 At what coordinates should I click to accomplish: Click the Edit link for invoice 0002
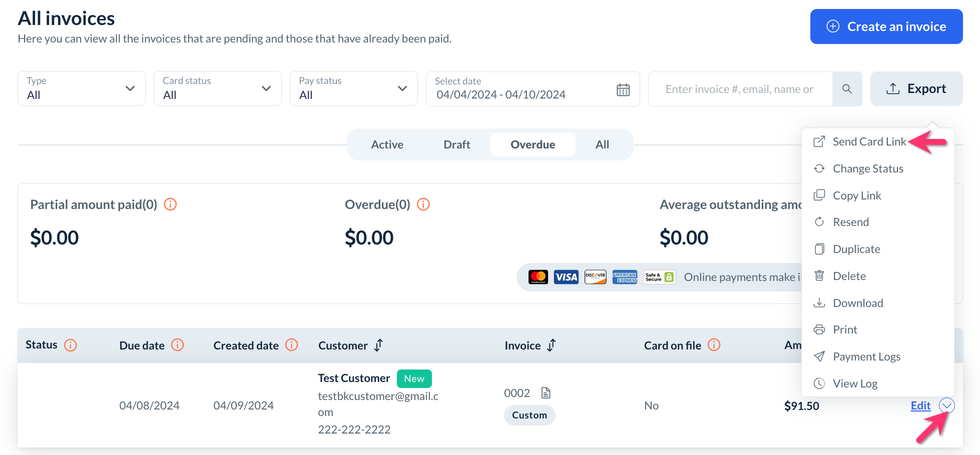pos(920,405)
